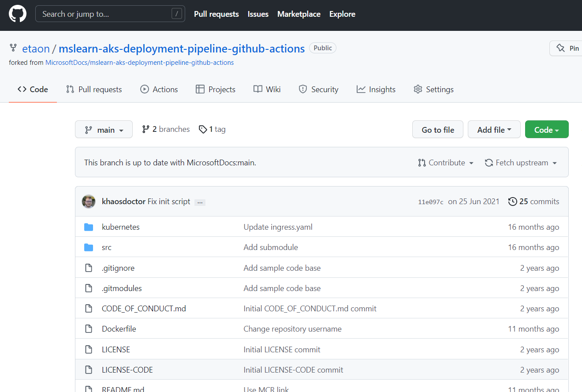
Task: Click the Actions play icon
Action: tap(145, 89)
